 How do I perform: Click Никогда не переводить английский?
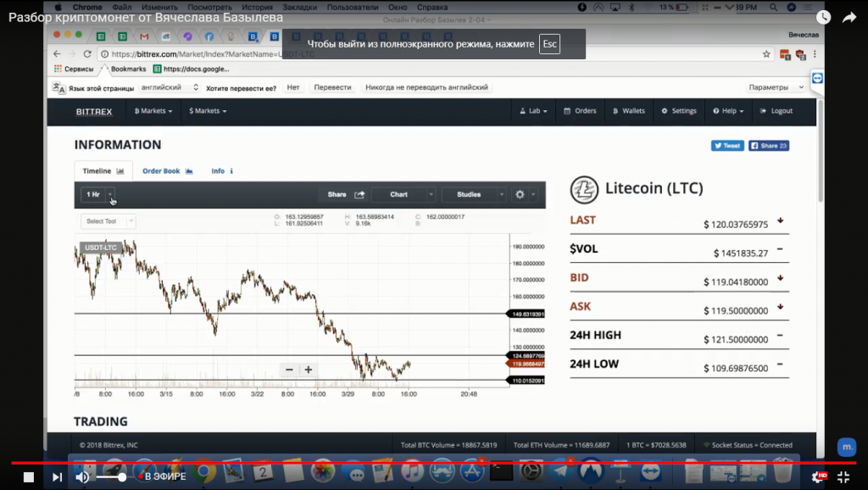(x=427, y=87)
